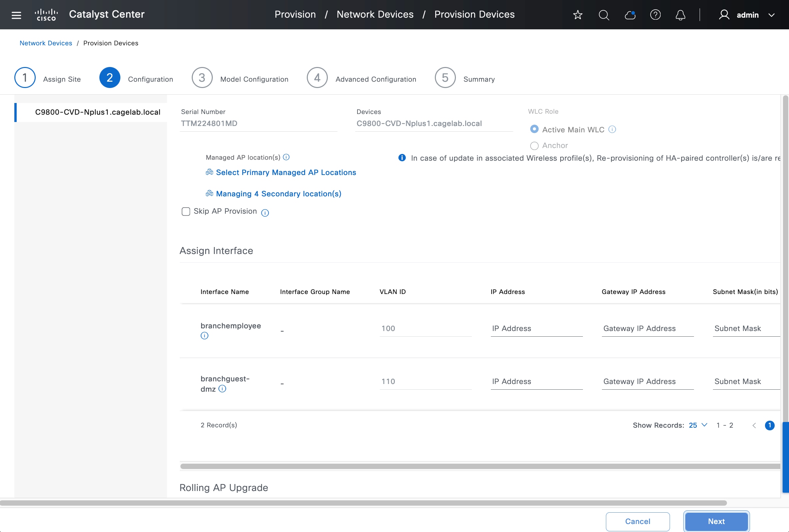Open the help question mark icon
This screenshot has height=532, width=789.
point(655,15)
